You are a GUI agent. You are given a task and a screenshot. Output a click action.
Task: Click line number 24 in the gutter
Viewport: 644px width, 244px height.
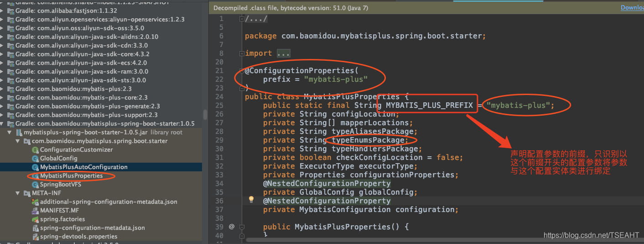point(219,97)
